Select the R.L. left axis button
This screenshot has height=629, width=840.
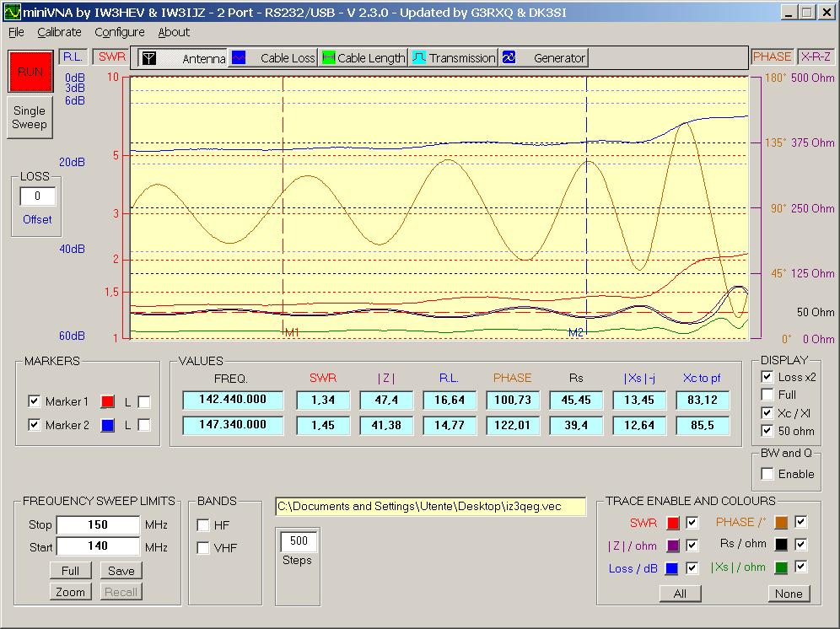[73, 56]
